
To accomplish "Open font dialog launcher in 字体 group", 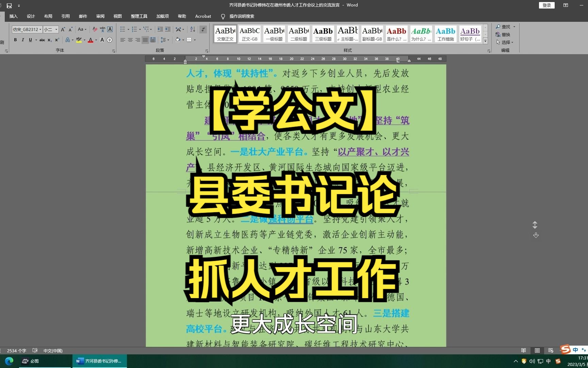I will click(114, 51).
